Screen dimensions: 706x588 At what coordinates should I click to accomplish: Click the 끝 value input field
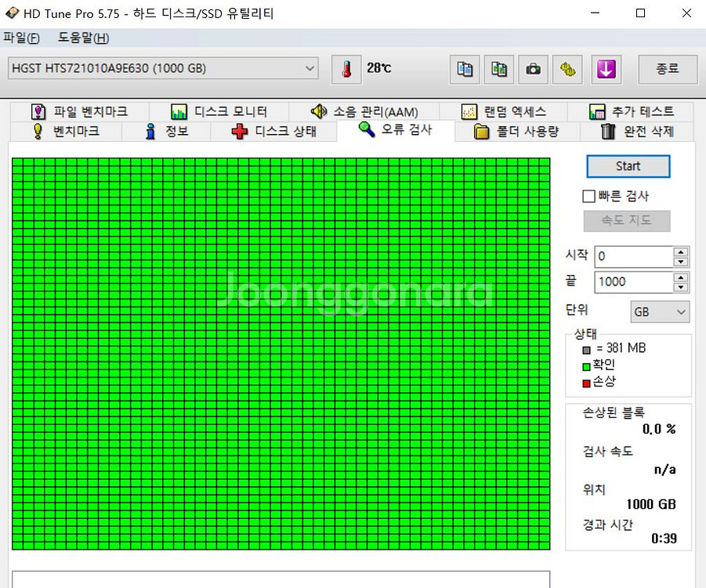[x=634, y=282]
